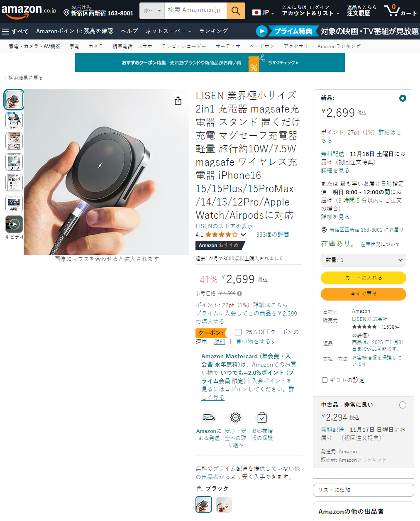Click the main product image

(106, 172)
